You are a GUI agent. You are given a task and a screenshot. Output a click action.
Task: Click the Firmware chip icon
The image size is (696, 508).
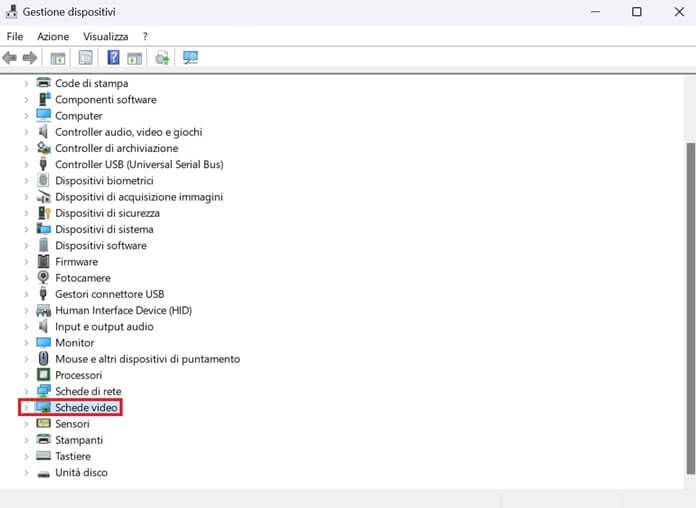click(x=43, y=261)
